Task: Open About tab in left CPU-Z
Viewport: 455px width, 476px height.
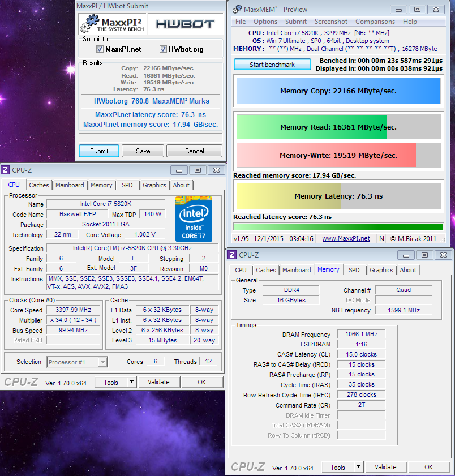Action: pos(181,185)
